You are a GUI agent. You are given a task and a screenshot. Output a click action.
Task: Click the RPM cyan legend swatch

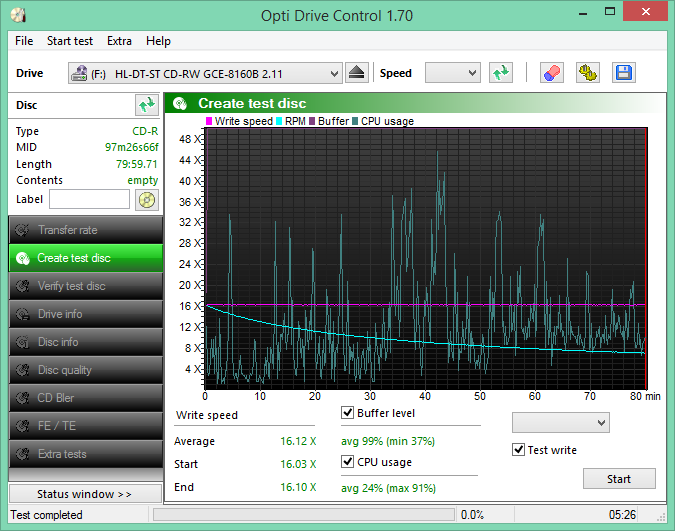pos(279,121)
